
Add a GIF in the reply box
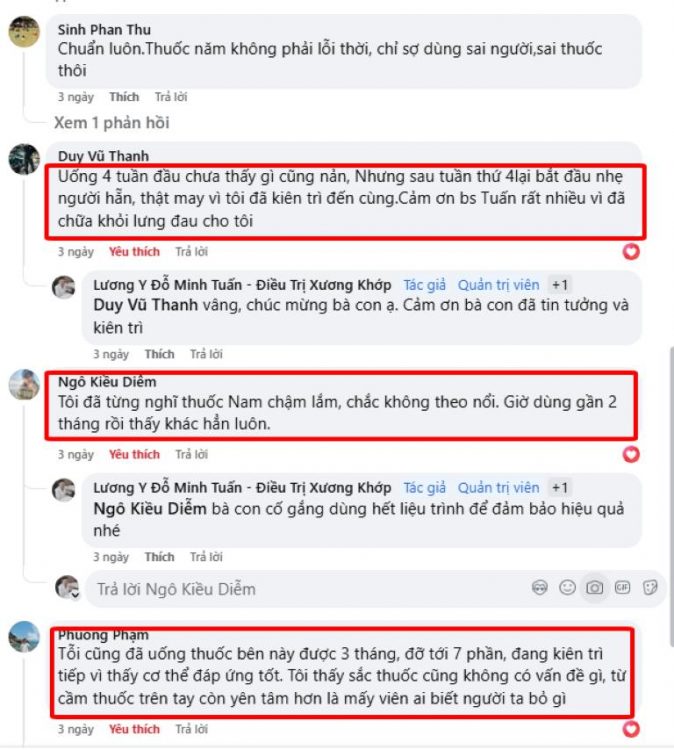pos(622,587)
